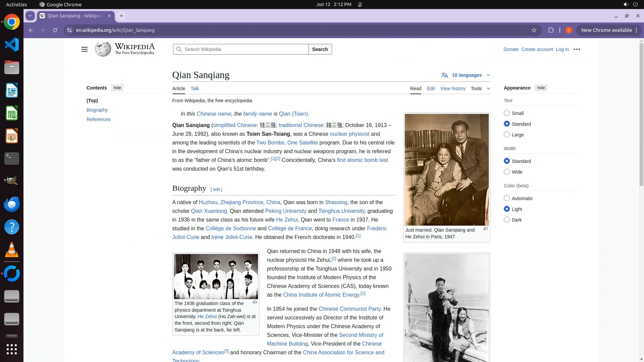Reload the page with the refresh icon
The image size is (644, 362).
click(x=55, y=30)
